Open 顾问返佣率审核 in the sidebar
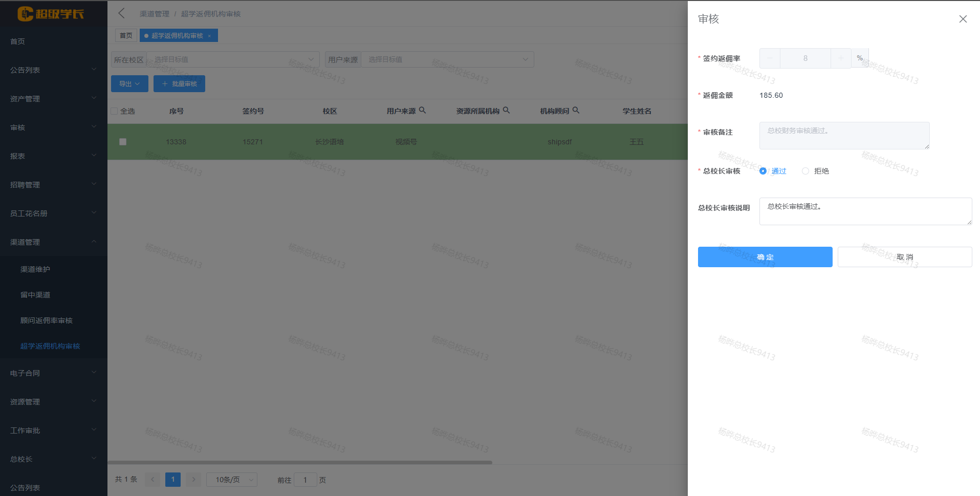The height and width of the screenshot is (496, 980). point(47,320)
